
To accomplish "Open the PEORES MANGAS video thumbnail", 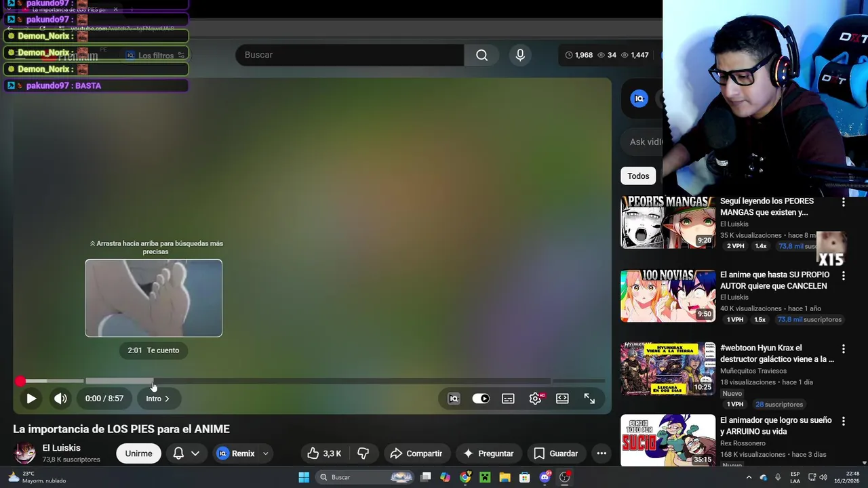I will click(x=668, y=222).
